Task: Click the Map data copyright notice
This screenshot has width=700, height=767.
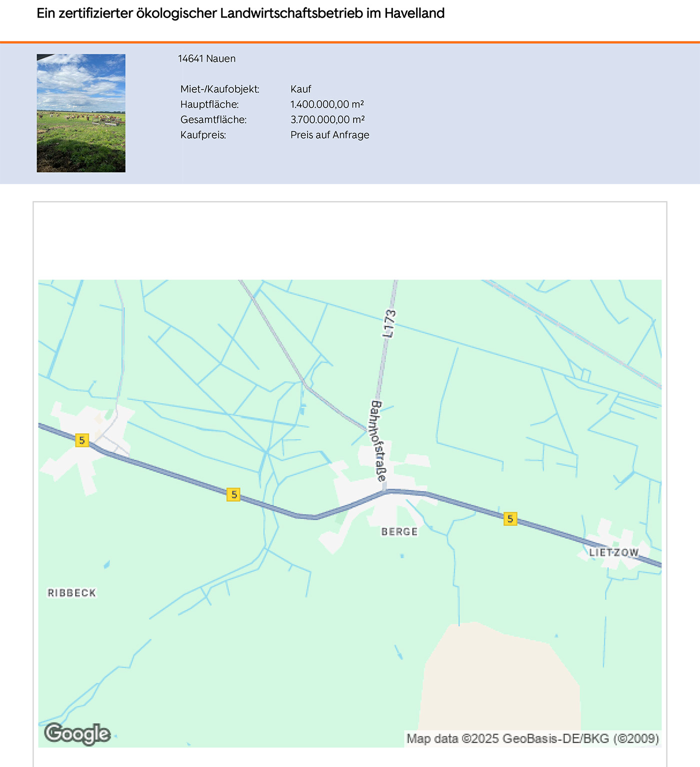Action: click(532, 739)
